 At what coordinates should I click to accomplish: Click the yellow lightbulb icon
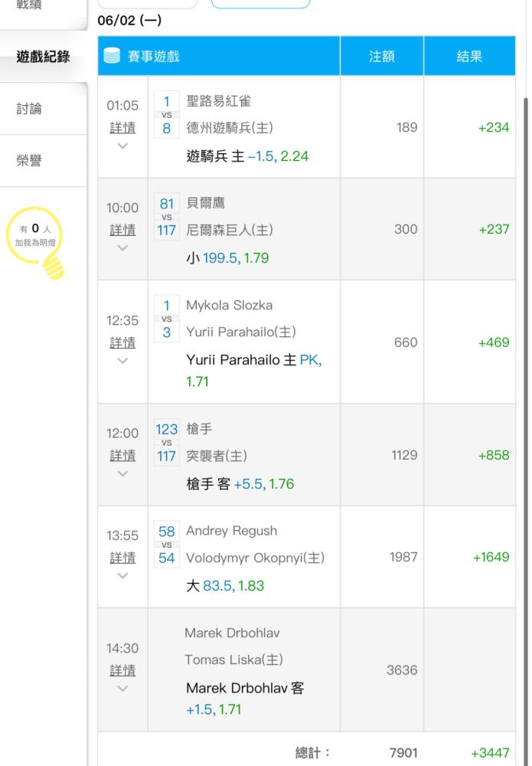36,243
